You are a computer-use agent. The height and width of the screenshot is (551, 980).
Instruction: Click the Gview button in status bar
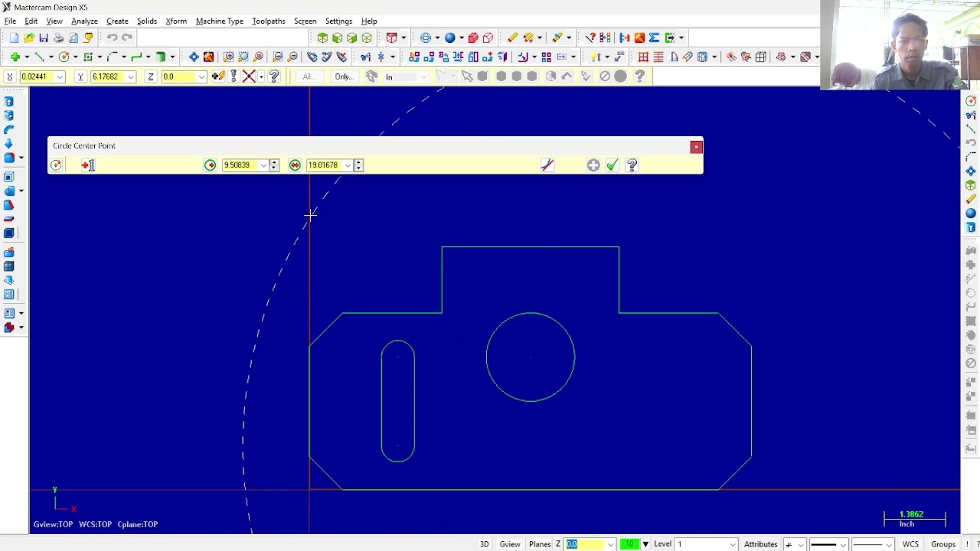click(510, 544)
